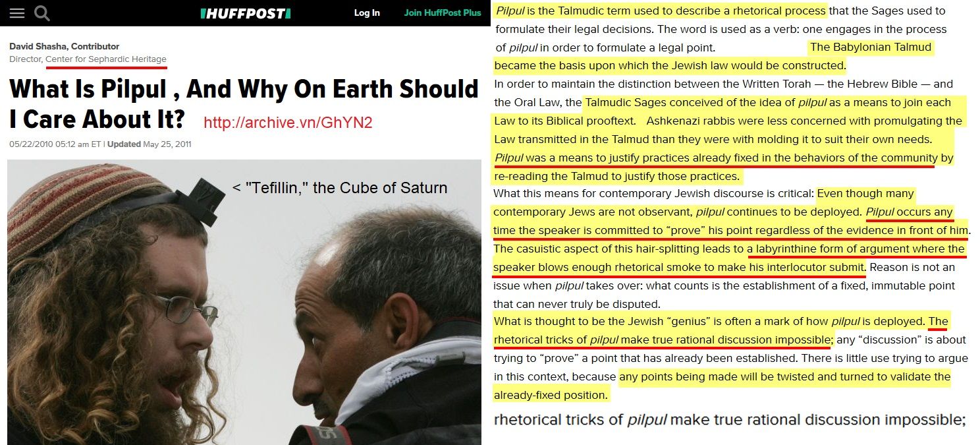The height and width of the screenshot is (445, 980).
Task: Click the red archive.vn/GhYN2 URL text
Action: point(288,123)
